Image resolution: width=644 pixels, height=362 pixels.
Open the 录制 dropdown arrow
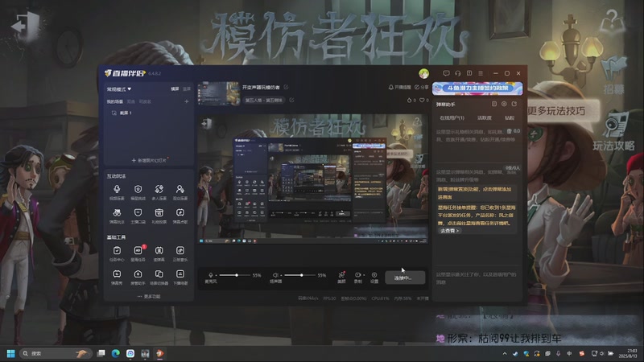point(364,275)
